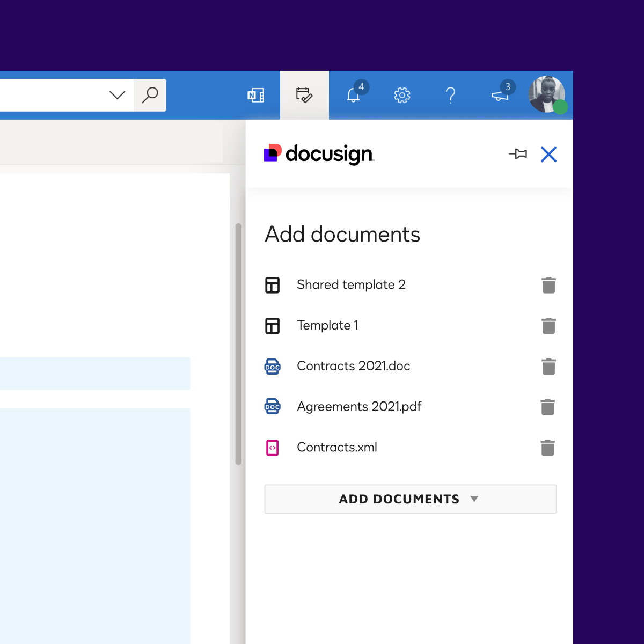Click the vertical scrollbar thumb
This screenshot has height=644, width=644.
coord(238,344)
